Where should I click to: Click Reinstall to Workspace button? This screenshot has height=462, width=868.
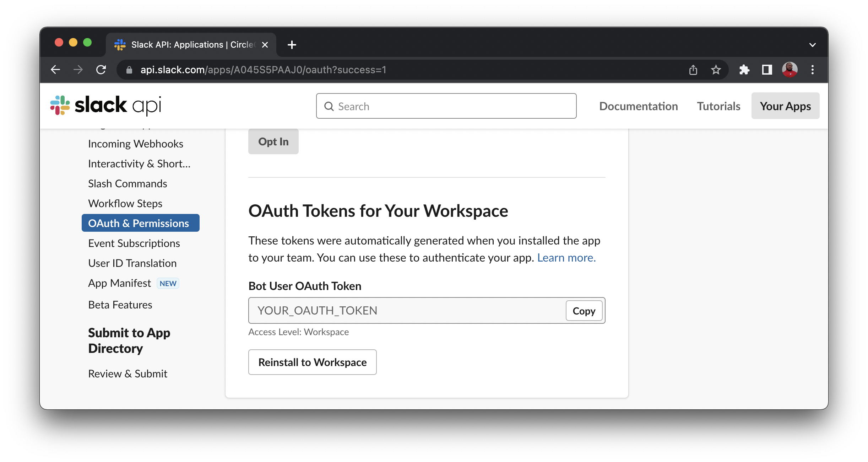pyautogui.click(x=312, y=362)
